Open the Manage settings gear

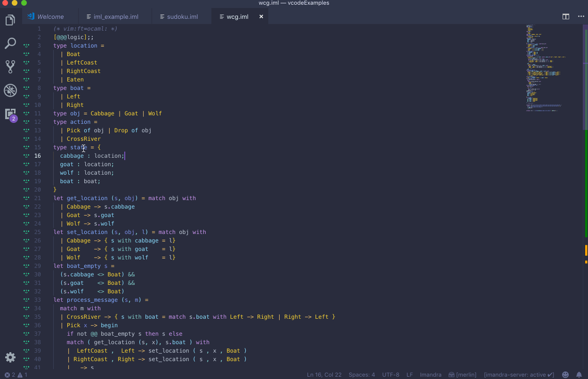pyautogui.click(x=10, y=357)
